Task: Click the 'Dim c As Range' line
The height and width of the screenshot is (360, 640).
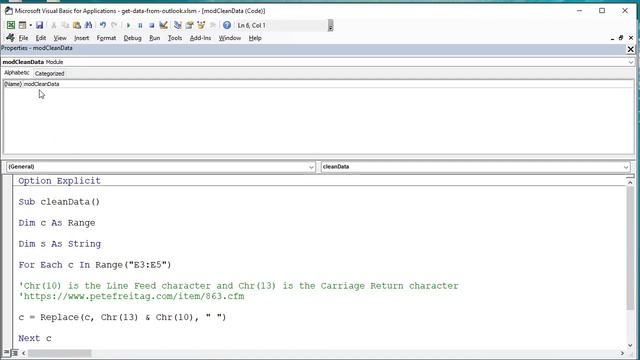Action: tap(57, 223)
